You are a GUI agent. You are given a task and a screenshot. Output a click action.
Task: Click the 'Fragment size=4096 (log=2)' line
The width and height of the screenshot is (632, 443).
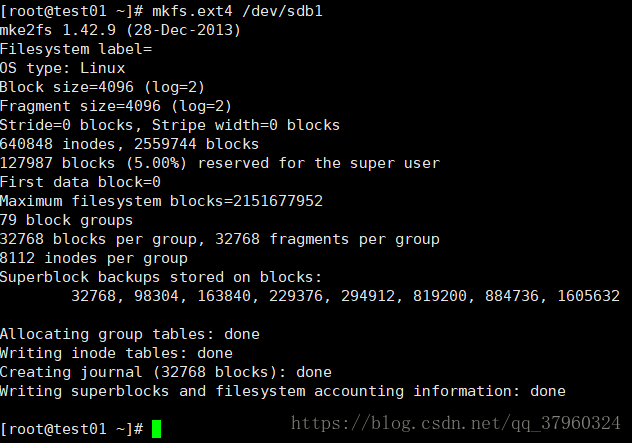click(x=116, y=106)
